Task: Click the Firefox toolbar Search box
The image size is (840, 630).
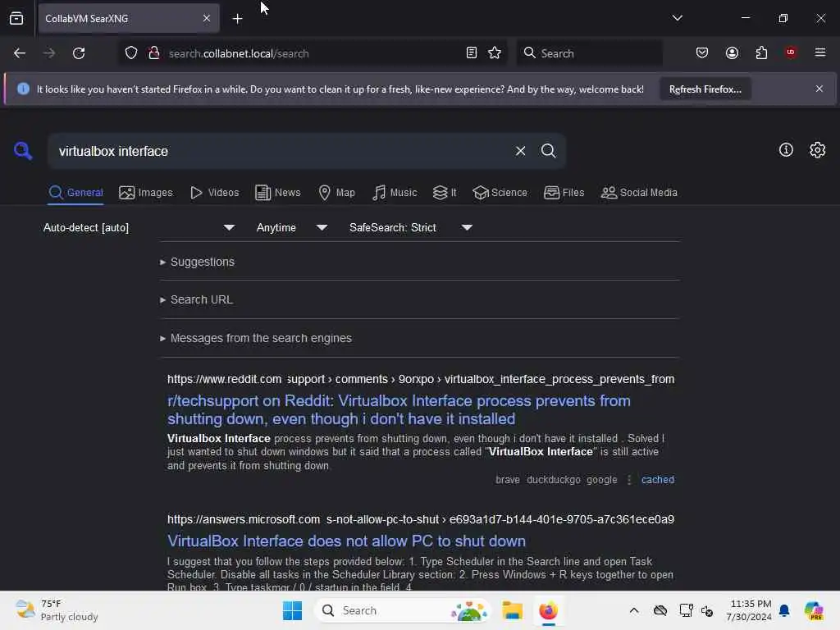Action: 589,53
